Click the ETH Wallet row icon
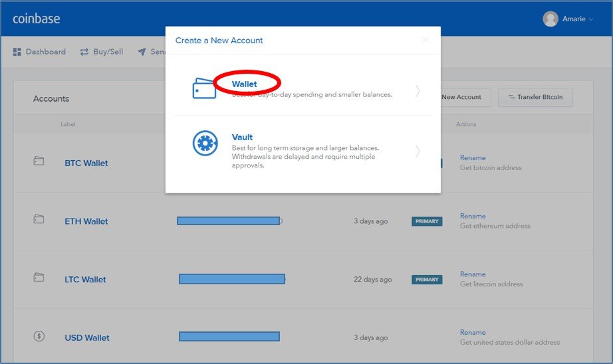This screenshot has height=364, width=613. point(39,219)
